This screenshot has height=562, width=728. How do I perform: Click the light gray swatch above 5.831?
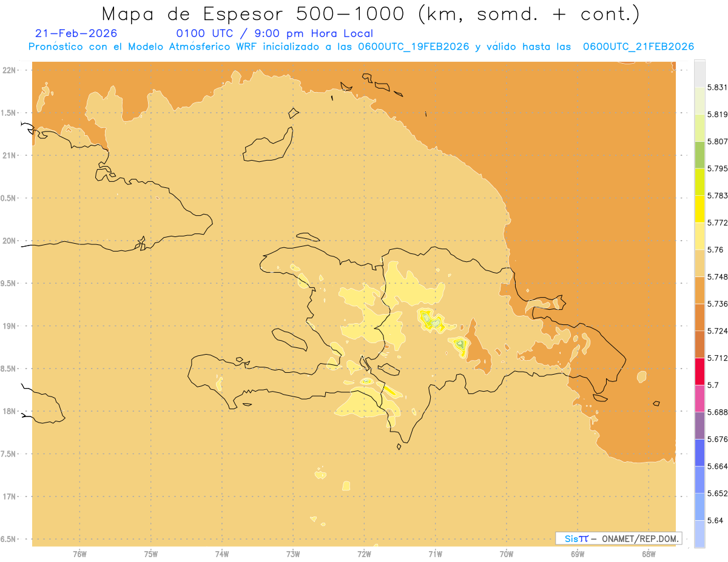click(x=699, y=73)
